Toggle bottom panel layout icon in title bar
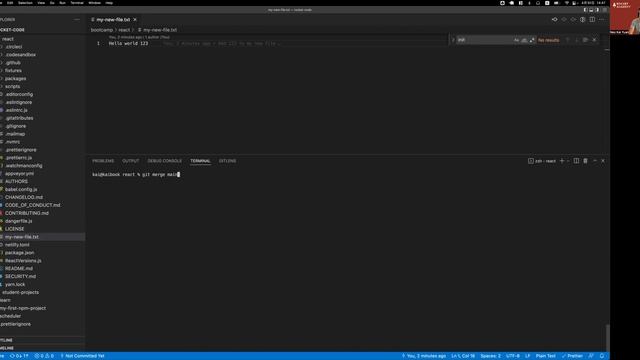 [591, 10]
